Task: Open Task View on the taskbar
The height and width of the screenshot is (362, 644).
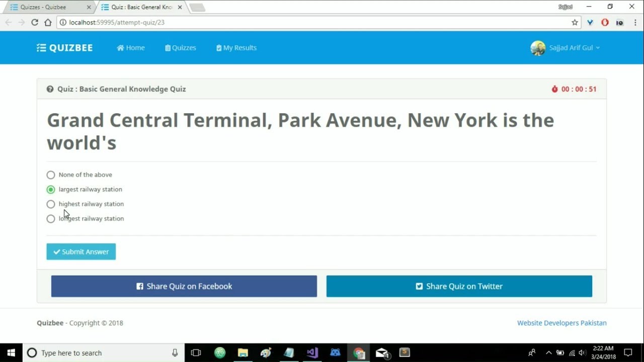Action: coord(196,353)
